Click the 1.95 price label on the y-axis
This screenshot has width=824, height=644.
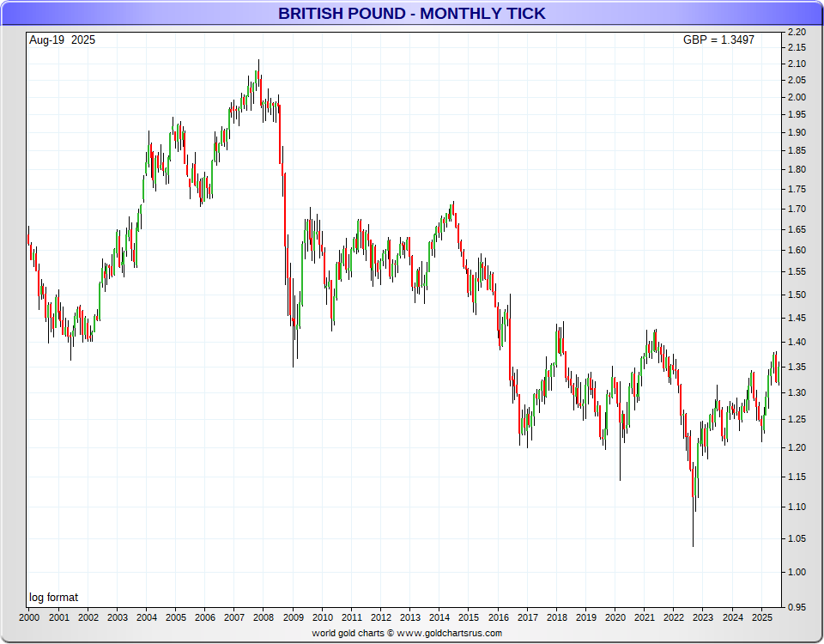797,114
